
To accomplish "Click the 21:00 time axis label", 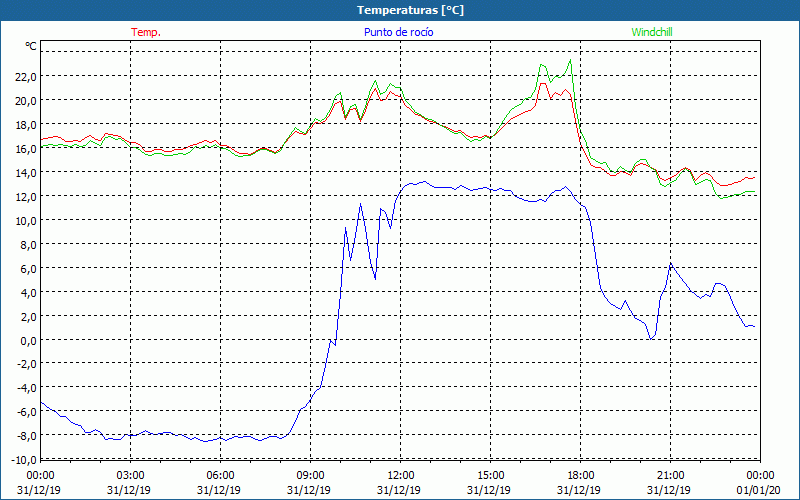I will (670, 476).
